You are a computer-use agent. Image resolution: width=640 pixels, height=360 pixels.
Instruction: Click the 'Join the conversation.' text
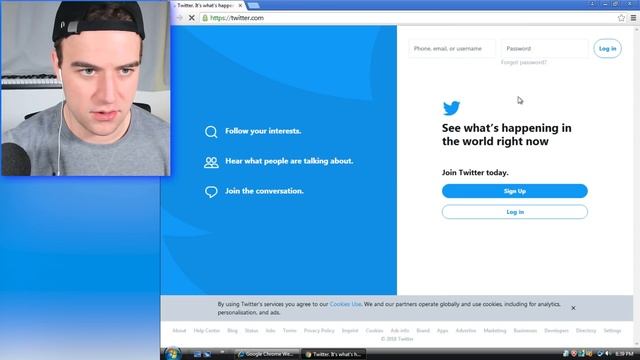click(264, 191)
